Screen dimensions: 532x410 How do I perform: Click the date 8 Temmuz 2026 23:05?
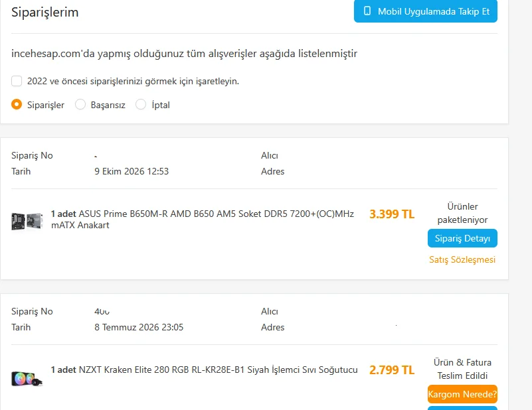coord(139,327)
